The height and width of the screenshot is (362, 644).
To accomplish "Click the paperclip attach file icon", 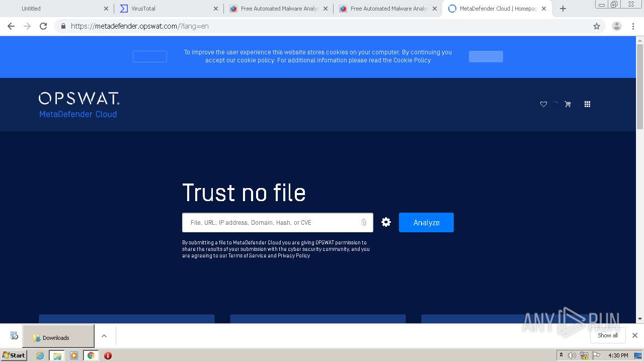I will click(364, 222).
